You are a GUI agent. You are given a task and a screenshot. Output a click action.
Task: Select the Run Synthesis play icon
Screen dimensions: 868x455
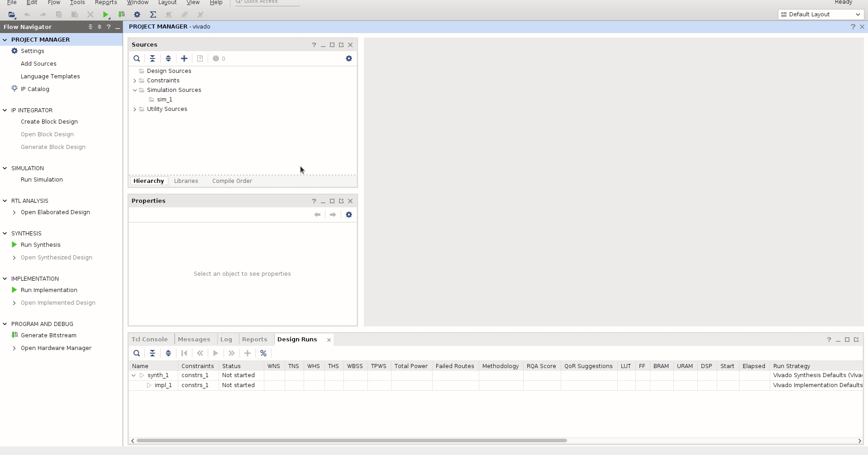14,244
